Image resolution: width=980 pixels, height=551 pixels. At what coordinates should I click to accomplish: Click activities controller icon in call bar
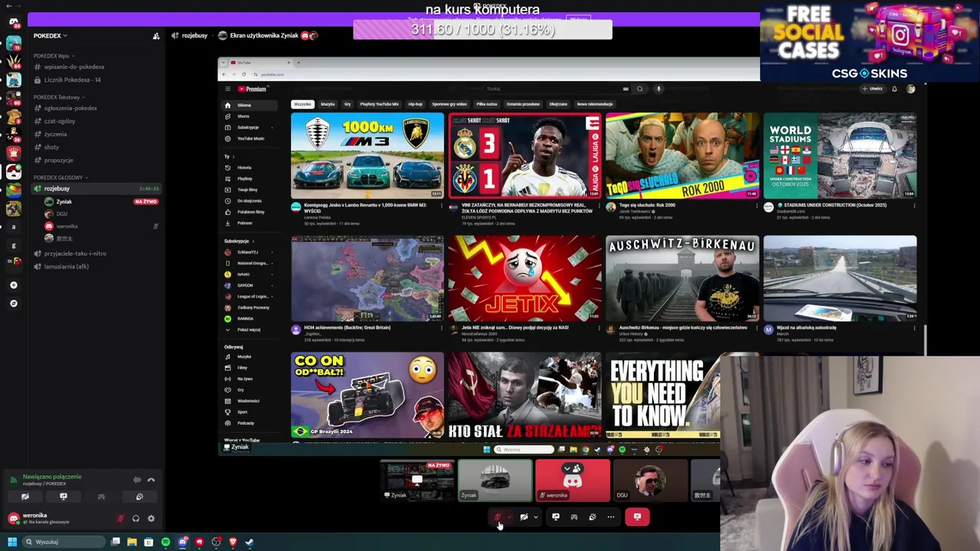click(574, 517)
